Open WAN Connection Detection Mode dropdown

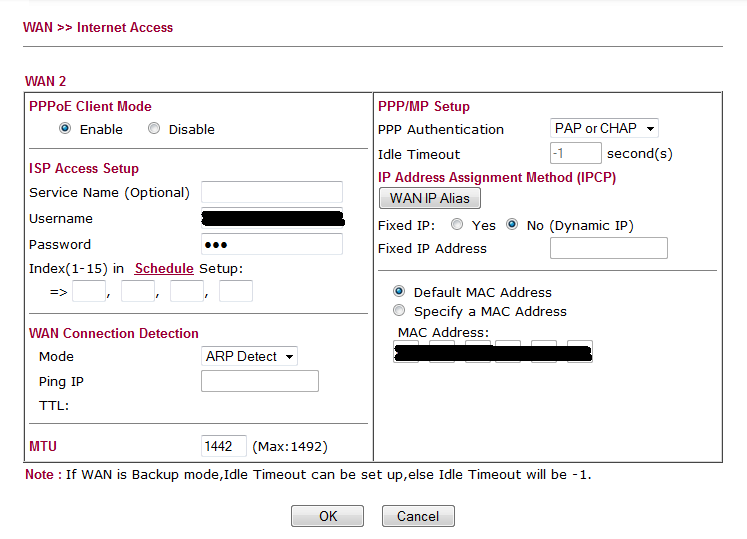click(x=249, y=356)
